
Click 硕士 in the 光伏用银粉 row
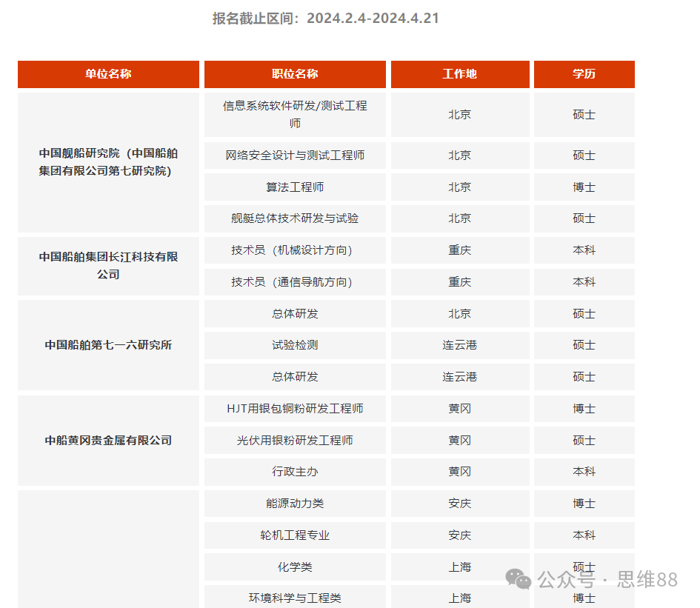point(584,441)
